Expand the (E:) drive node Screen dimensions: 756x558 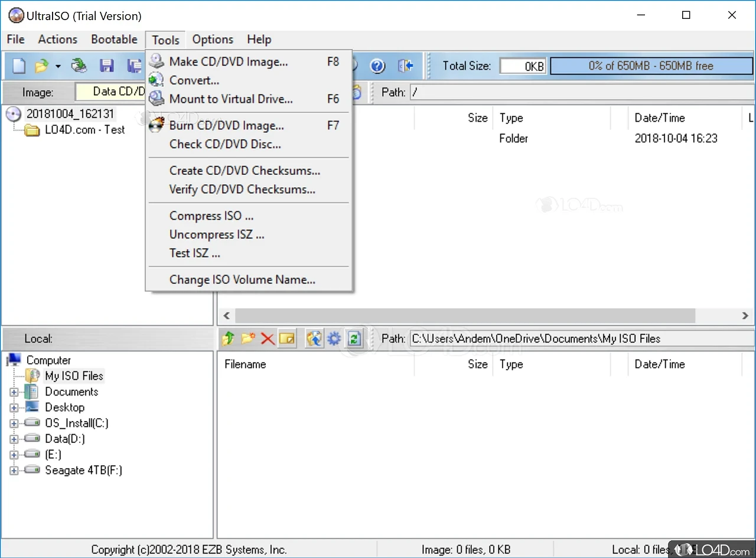[14, 455]
